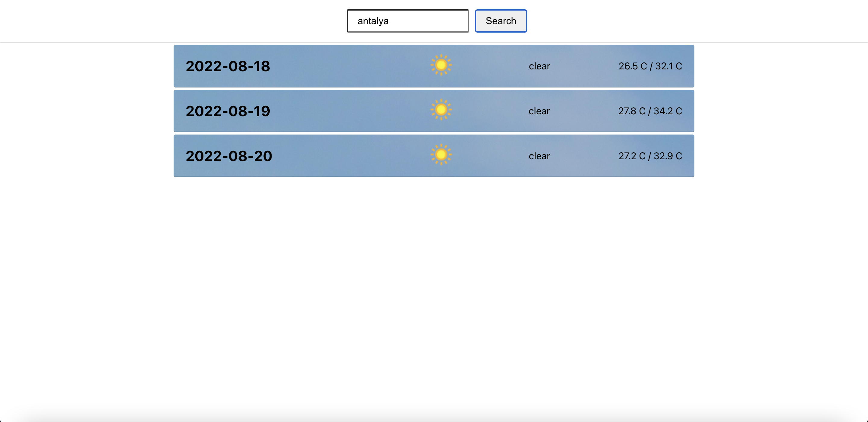Open the forecast card for 2022-08-19
Image resolution: width=868 pixels, height=422 pixels.
coord(337,111)
